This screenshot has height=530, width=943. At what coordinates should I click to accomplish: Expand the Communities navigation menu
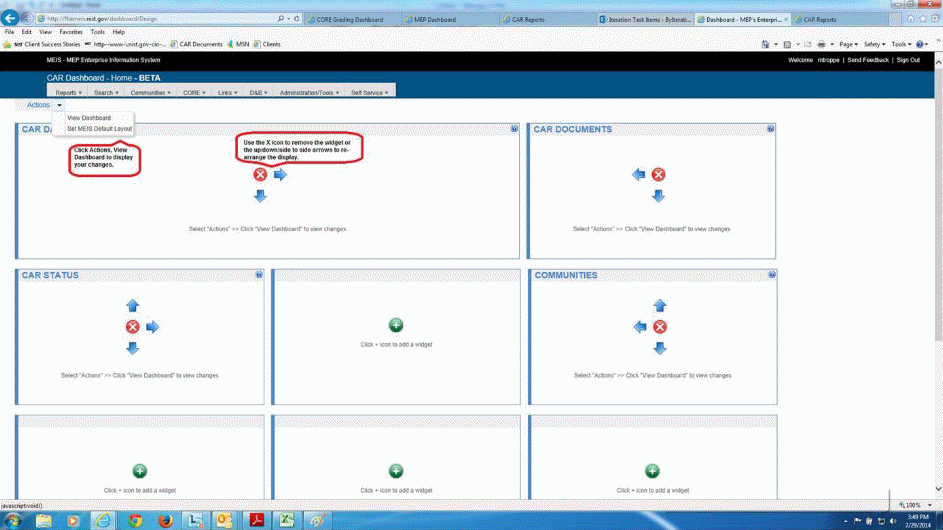(150, 93)
